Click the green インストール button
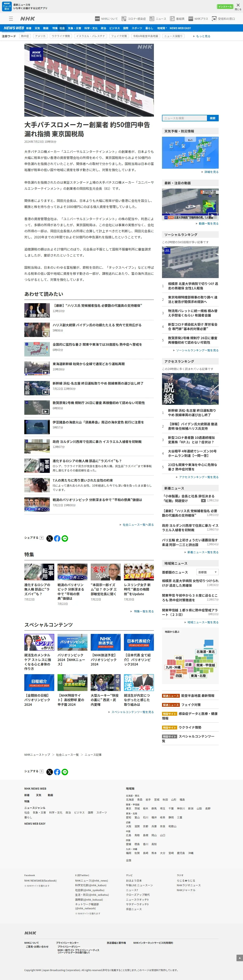The height and width of the screenshot is (980, 243). tap(225, 6)
